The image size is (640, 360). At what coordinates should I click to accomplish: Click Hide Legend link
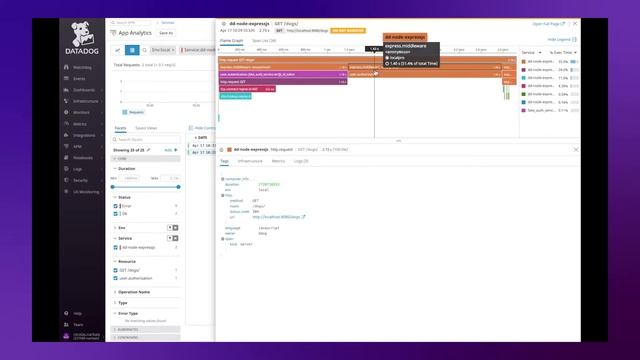tap(562, 40)
